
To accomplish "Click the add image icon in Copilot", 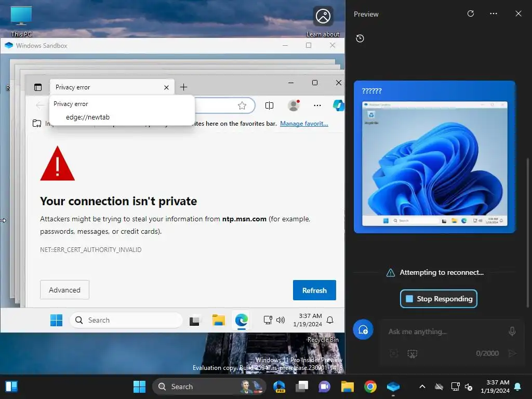I will click(x=394, y=353).
